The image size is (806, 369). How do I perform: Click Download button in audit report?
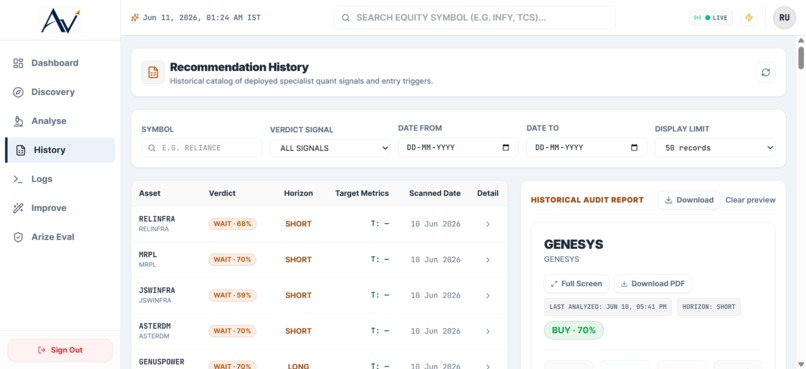pos(689,200)
